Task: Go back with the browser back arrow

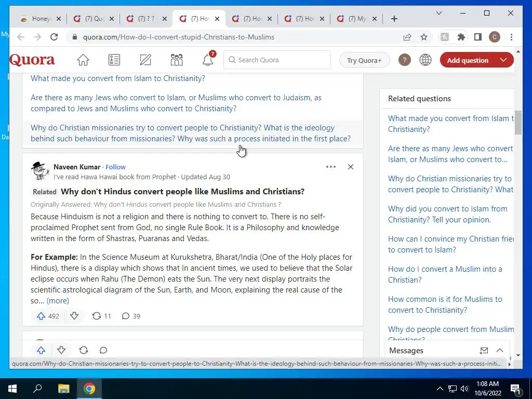Action: [21, 37]
